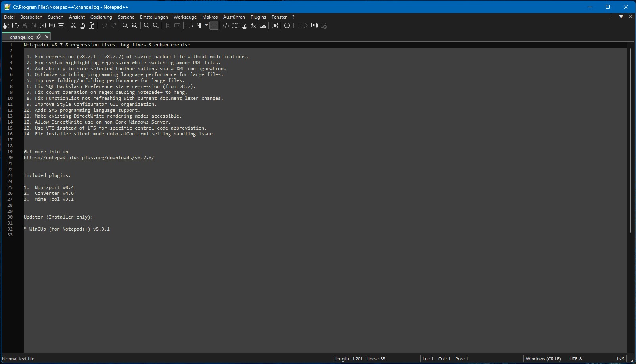The width and height of the screenshot is (636, 364).
Task: Click synchronize horizontal scrolling icon
Action: pyautogui.click(x=177, y=25)
